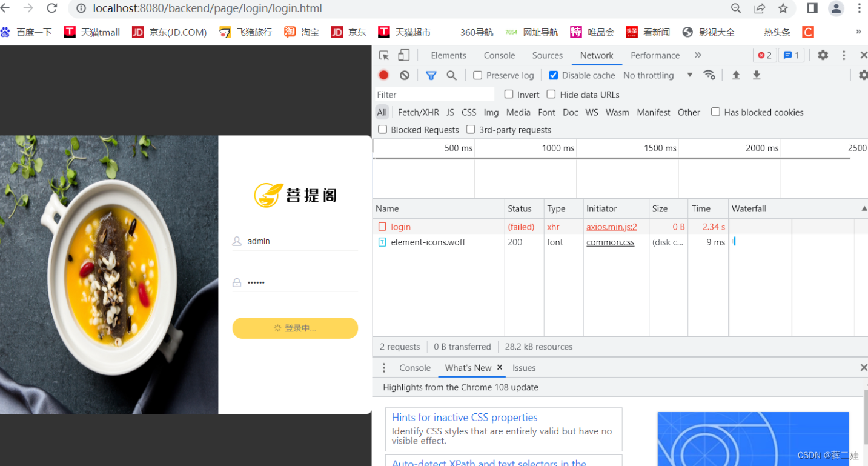
Task: Open the 淘宝 bookmark
Action: pos(302,32)
